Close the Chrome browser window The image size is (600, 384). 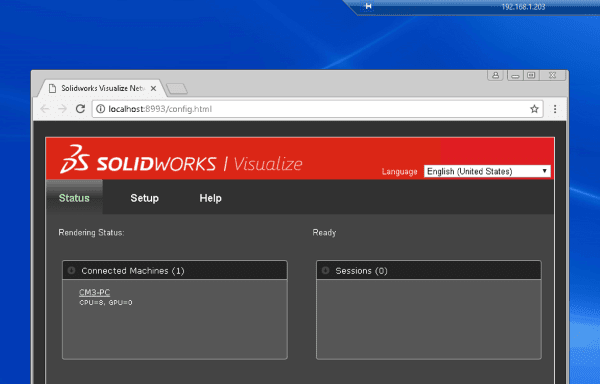tap(552, 75)
